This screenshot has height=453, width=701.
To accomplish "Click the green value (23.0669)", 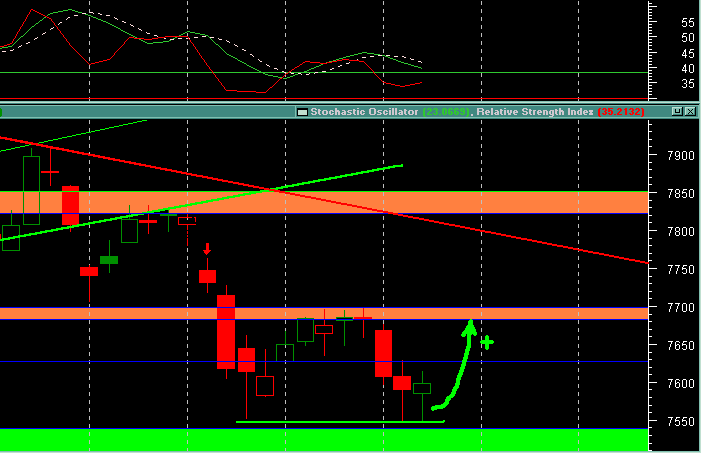I will tap(447, 112).
